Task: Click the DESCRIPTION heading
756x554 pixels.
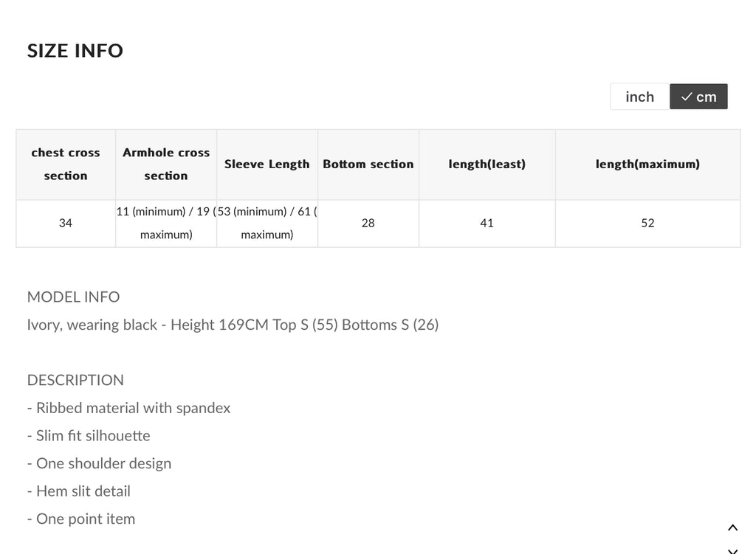Action: pyautogui.click(x=76, y=380)
